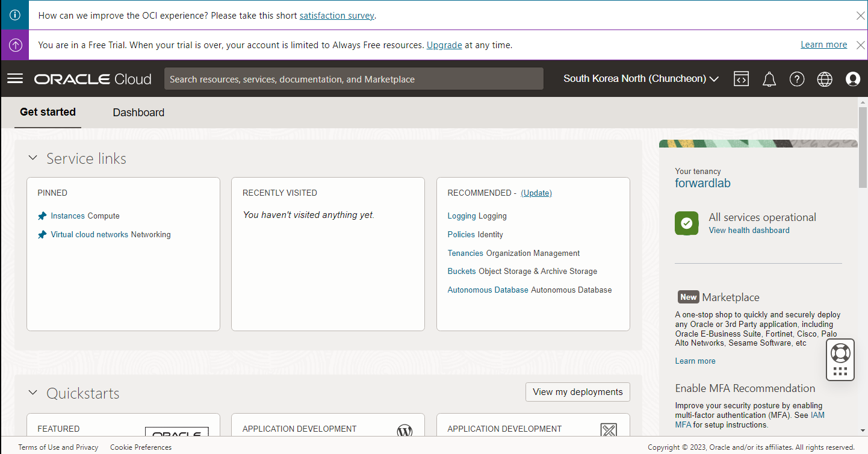Click the View my deployments button

click(x=578, y=392)
